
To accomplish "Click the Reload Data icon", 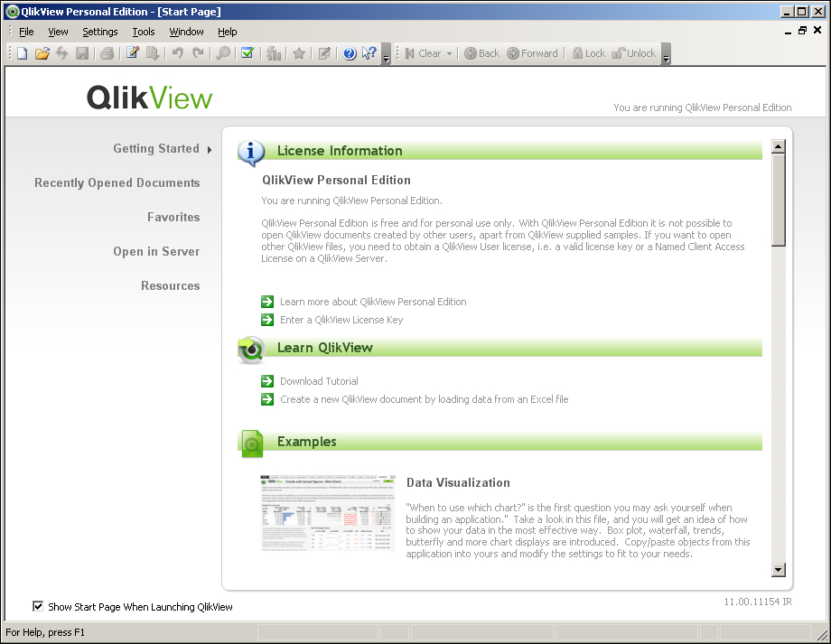I will 61,52.
